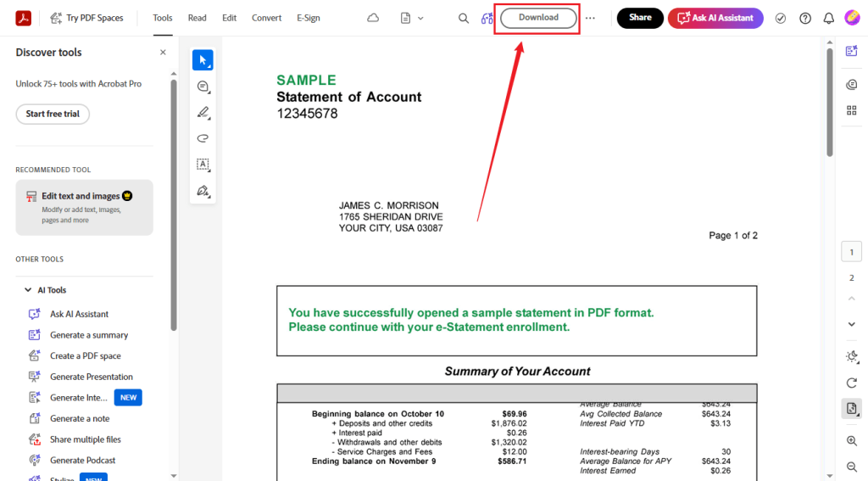
Task: Select the add comment tool
Action: coord(203,87)
